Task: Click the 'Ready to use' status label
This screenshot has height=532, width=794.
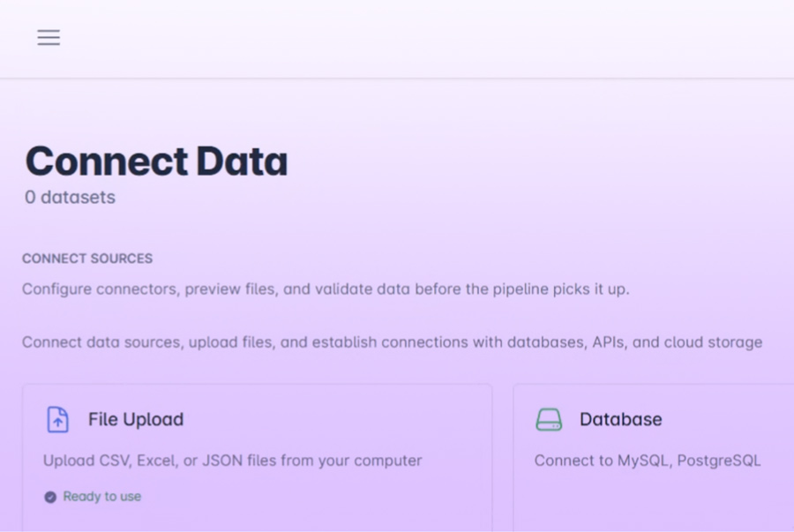Action: (101, 497)
